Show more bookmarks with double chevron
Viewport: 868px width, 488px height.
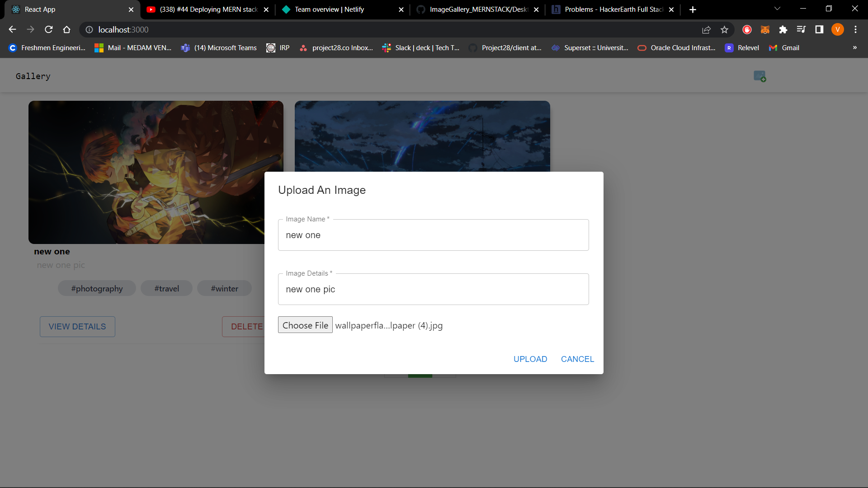tap(854, 47)
